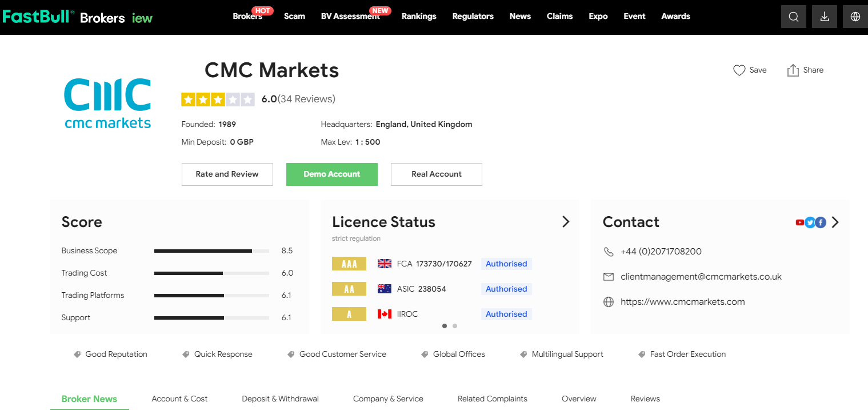Click the search magnifier icon

coord(793,17)
